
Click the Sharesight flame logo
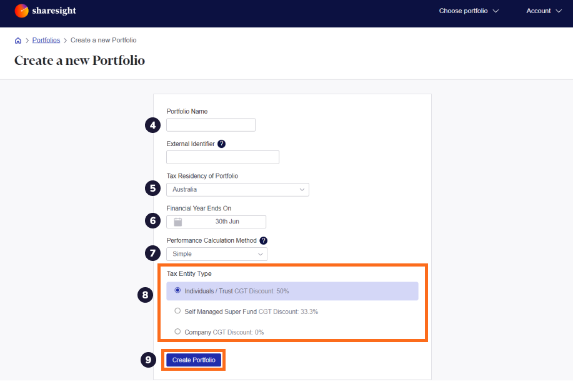tap(21, 11)
